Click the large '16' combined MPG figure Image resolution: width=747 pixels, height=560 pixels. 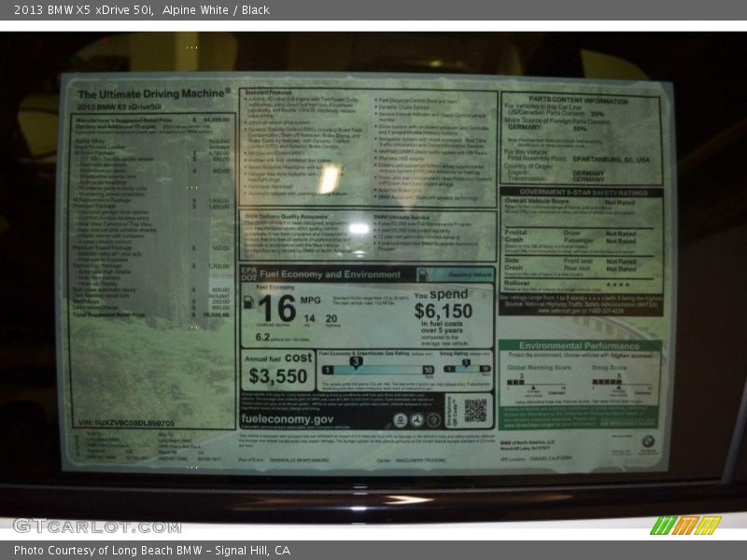point(277,308)
